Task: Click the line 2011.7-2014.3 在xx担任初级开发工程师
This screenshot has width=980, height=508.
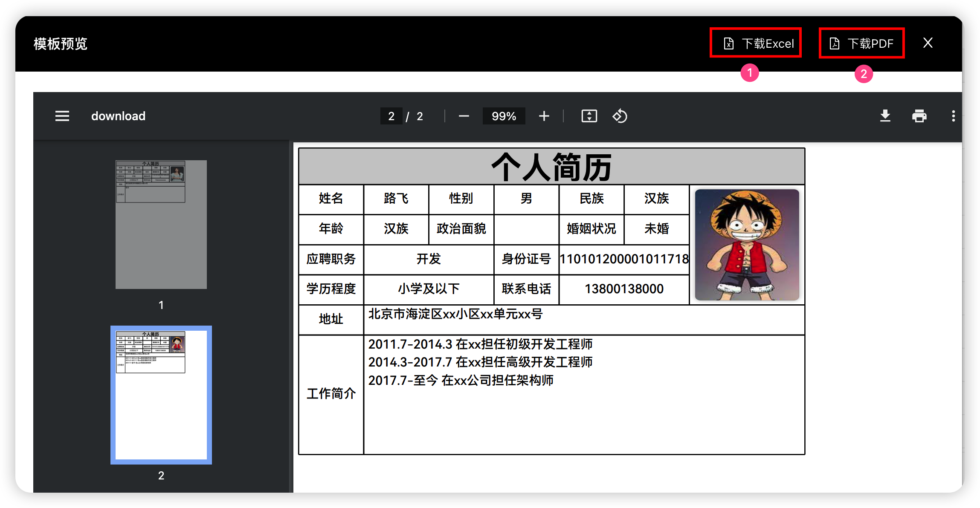Action: [480, 344]
